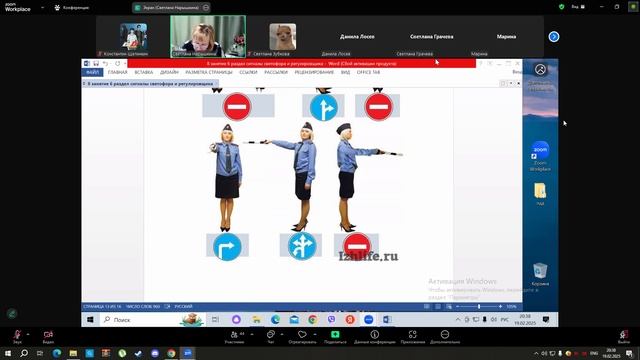Open the Word icon in shared taskbar

point(387,320)
